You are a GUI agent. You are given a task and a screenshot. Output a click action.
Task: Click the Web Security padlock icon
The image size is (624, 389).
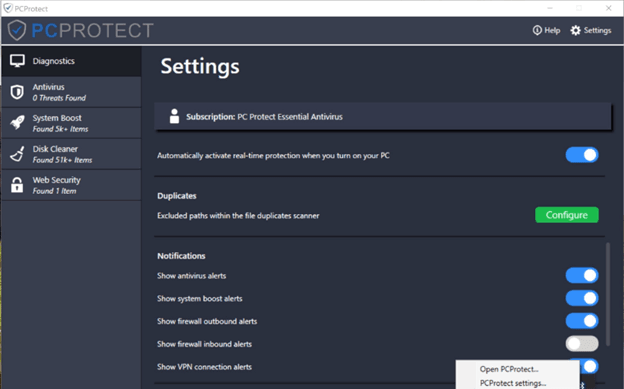click(x=17, y=185)
